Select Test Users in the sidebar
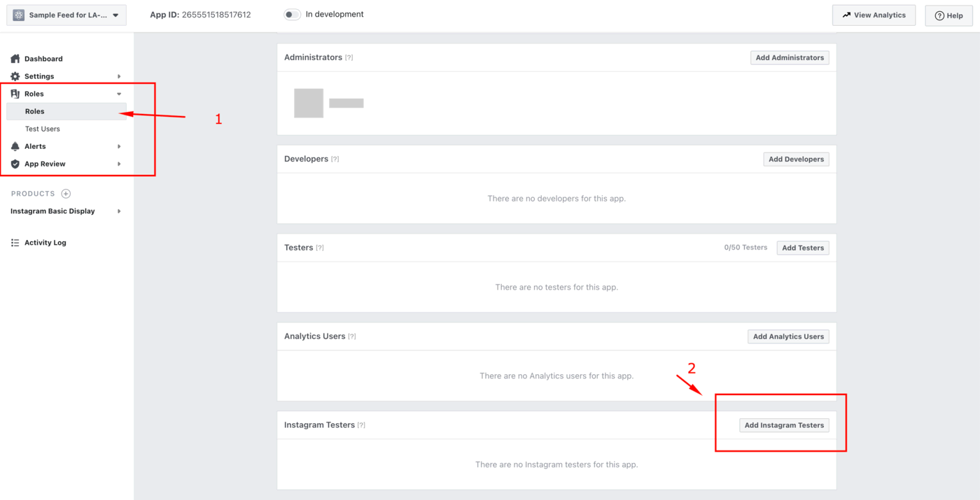The height and width of the screenshot is (500, 980). pos(43,129)
